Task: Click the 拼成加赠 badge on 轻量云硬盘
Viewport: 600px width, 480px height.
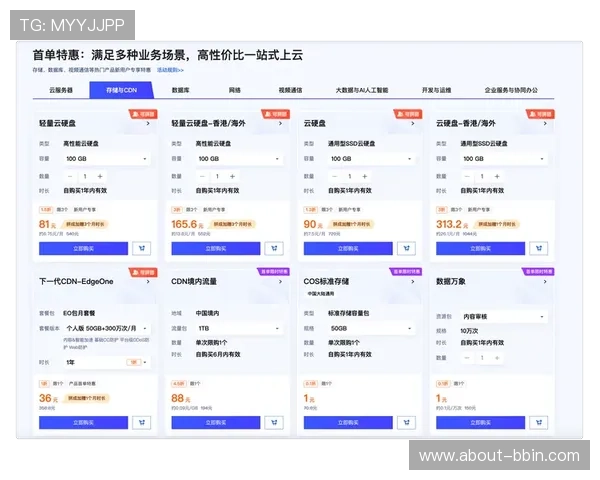Action: click(85, 224)
